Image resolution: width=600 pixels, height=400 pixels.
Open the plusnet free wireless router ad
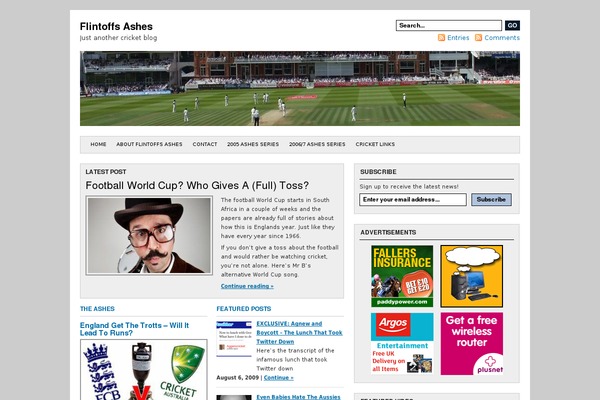tap(471, 344)
